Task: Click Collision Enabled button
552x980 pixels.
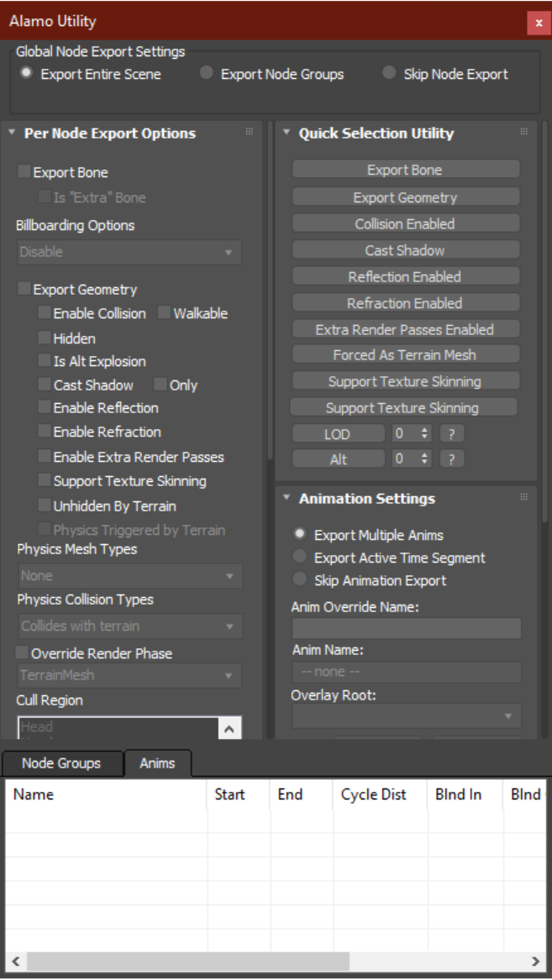Action: pos(405,223)
